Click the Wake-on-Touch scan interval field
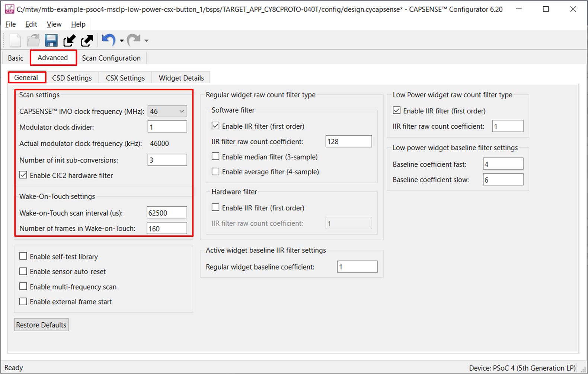 tap(167, 213)
